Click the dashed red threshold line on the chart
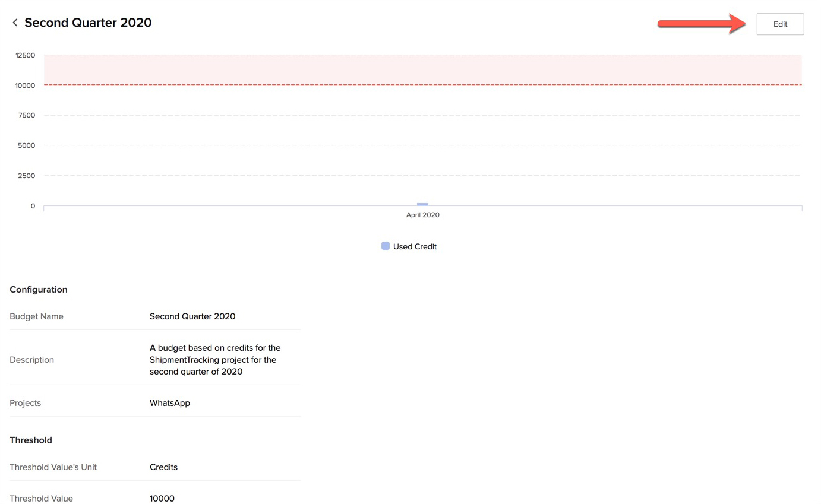 (416, 85)
